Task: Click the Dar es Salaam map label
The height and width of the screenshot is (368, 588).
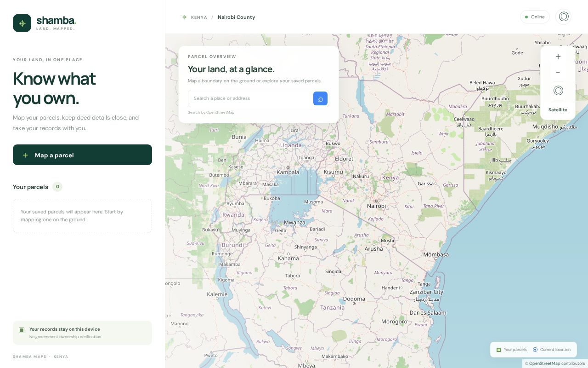Action: pyautogui.click(x=428, y=313)
